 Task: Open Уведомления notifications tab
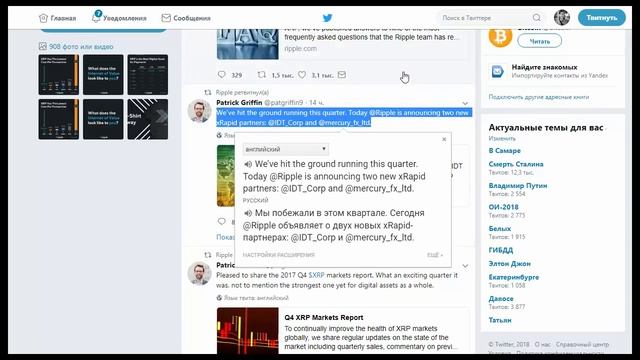coord(119,18)
